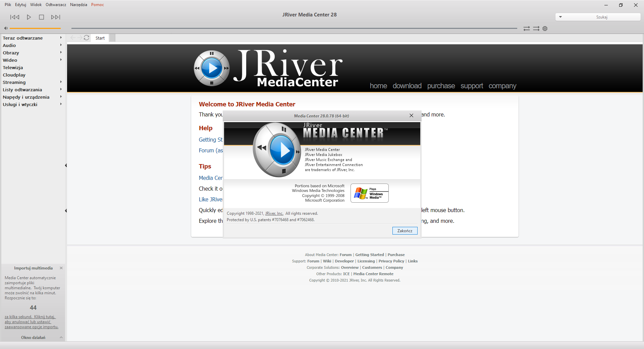Viewport: 644px width, 349px height.
Task: Go forward using the browser forward arrow
Action: [x=79, y=38]
